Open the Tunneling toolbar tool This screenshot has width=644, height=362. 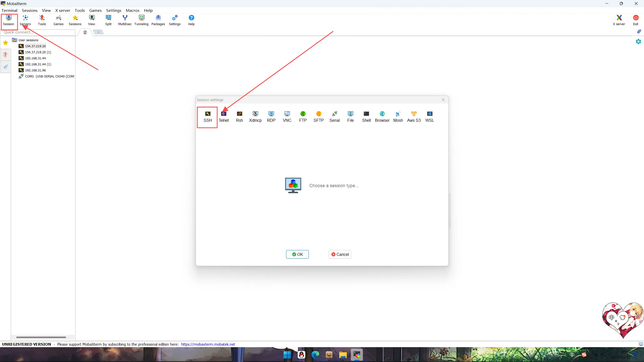pyautogui.click(x=141, y=20)
